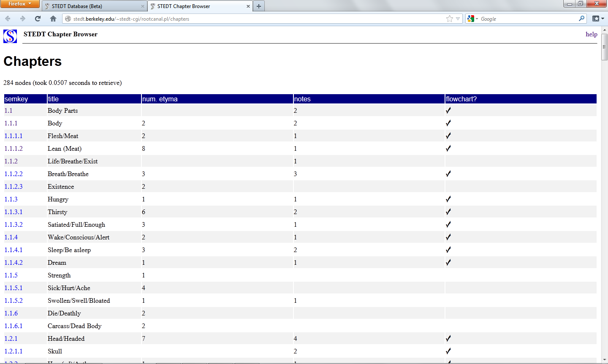Follow the 1.2.1 Head/Headed semkey link

pyautogui.click(x=11, y=339)
